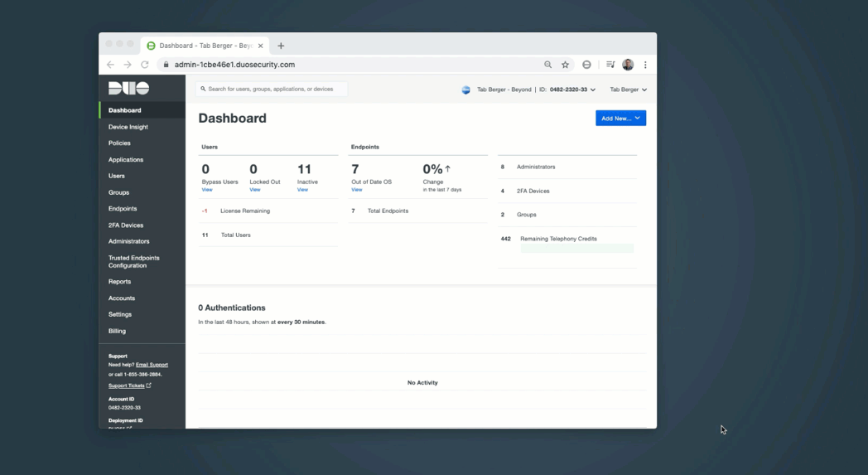Close the Dashboard browser tab
The width and height of the screenshot is (868, 475).
click(260, 46)
